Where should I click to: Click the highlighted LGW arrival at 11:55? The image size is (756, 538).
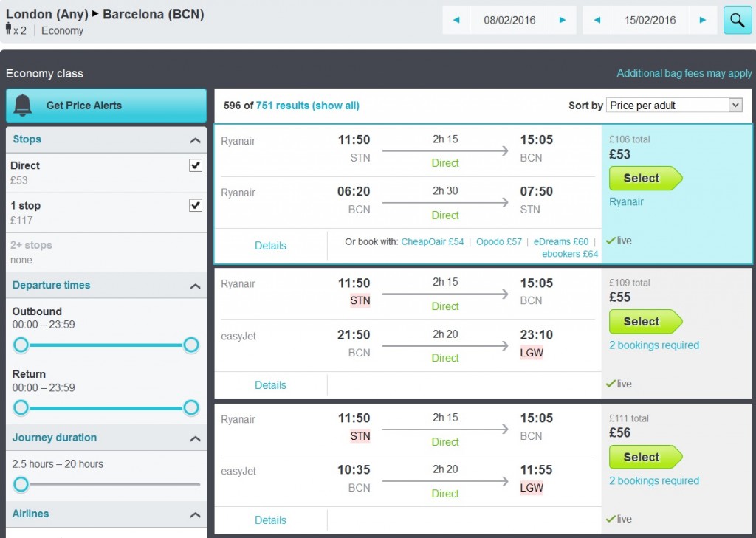[x=532, y=488]
